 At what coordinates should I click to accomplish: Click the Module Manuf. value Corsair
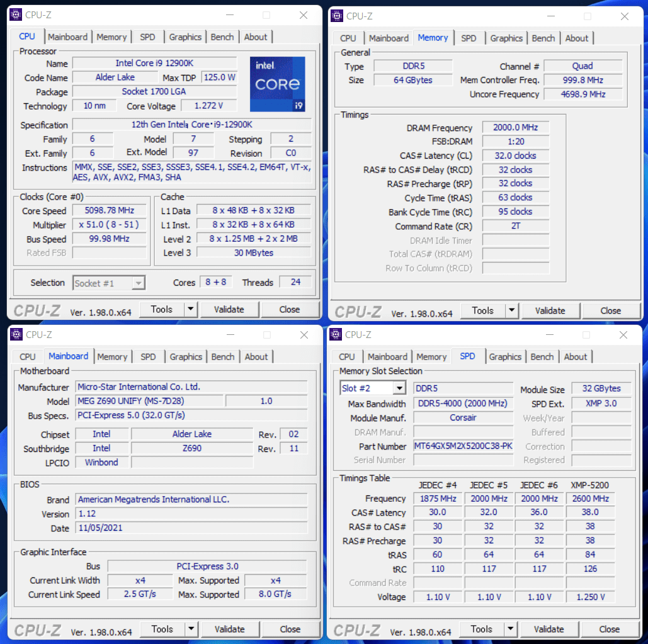tap(463, 417)
